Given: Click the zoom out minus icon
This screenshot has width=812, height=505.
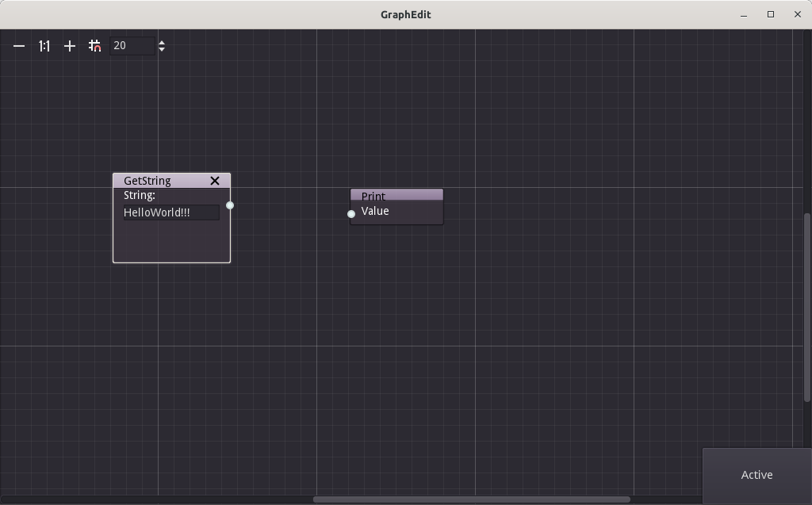Looking at the screenshot, I should pyautogui.click(x=18, y=46).
